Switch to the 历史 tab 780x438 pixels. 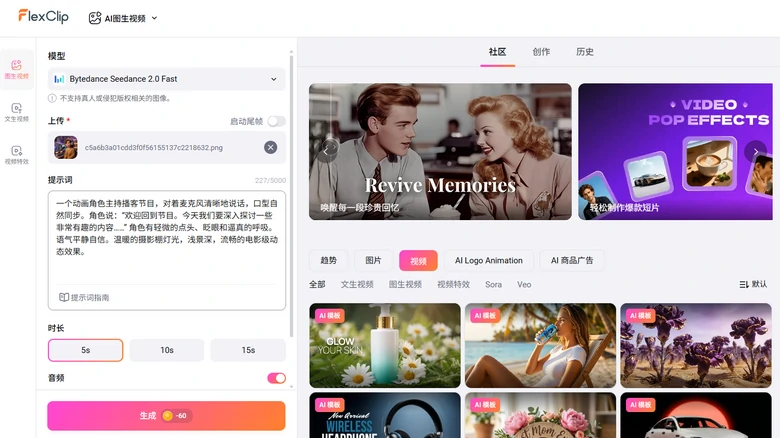tap(585, 52)
